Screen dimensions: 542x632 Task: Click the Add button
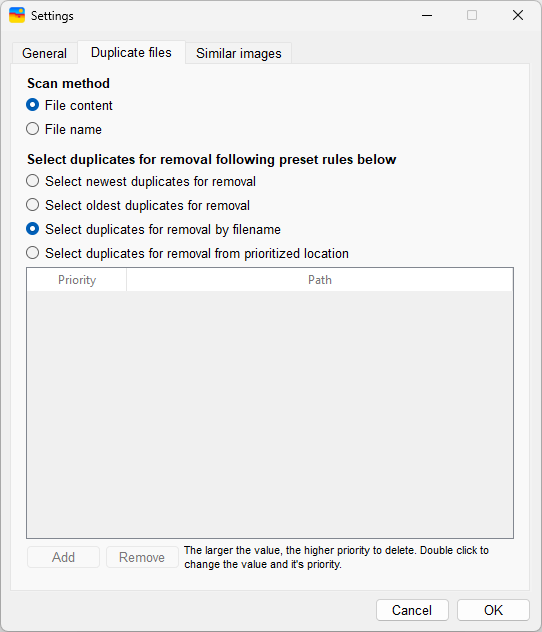point(63,557)
